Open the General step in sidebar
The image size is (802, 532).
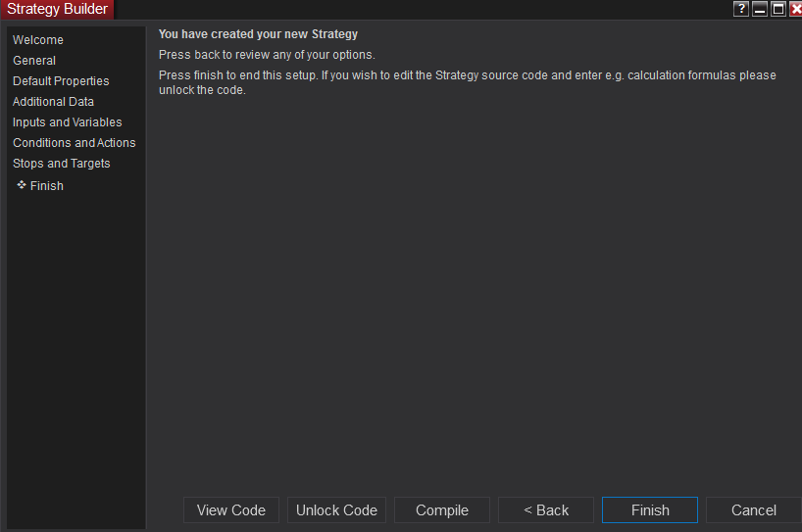34,61
